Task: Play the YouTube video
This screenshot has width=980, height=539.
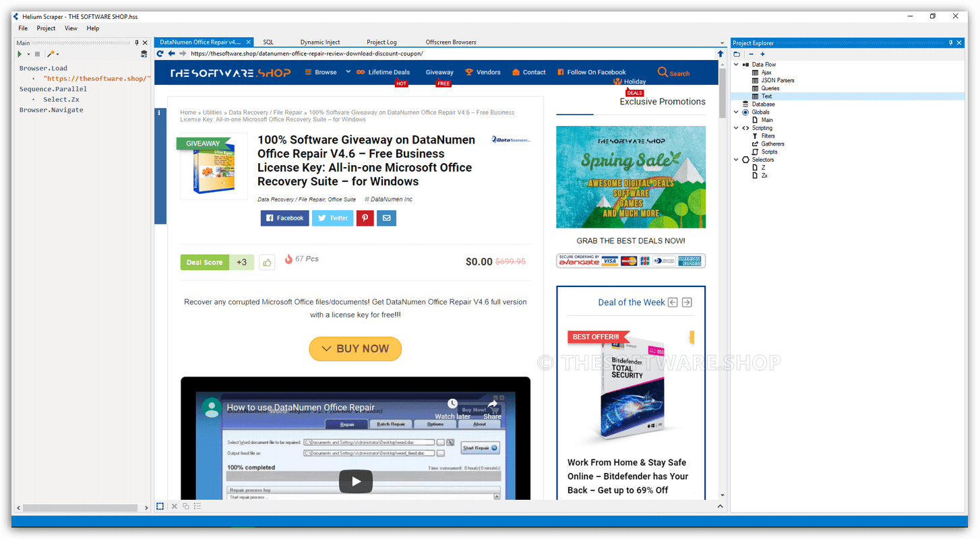Action: click(355, 480)
